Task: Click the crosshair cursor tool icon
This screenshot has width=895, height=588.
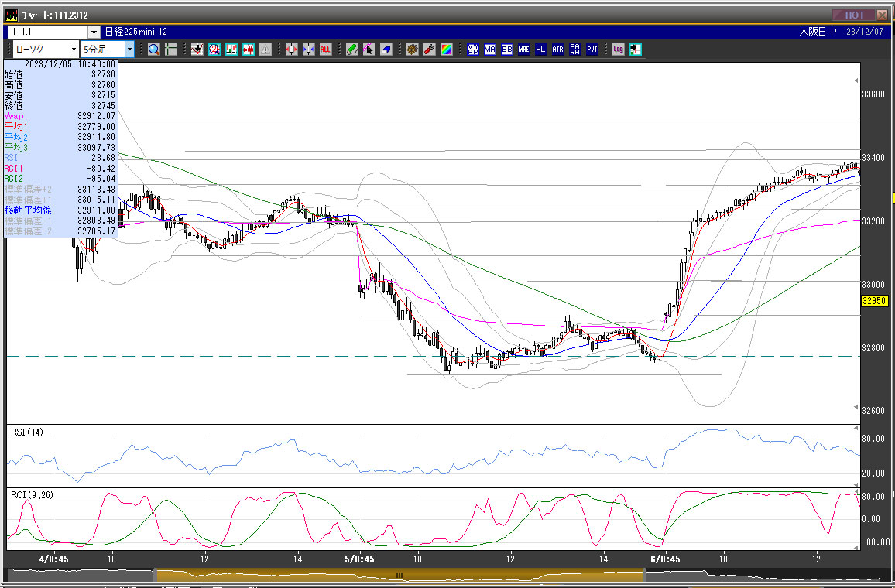Action: click(x=170, y=50)
